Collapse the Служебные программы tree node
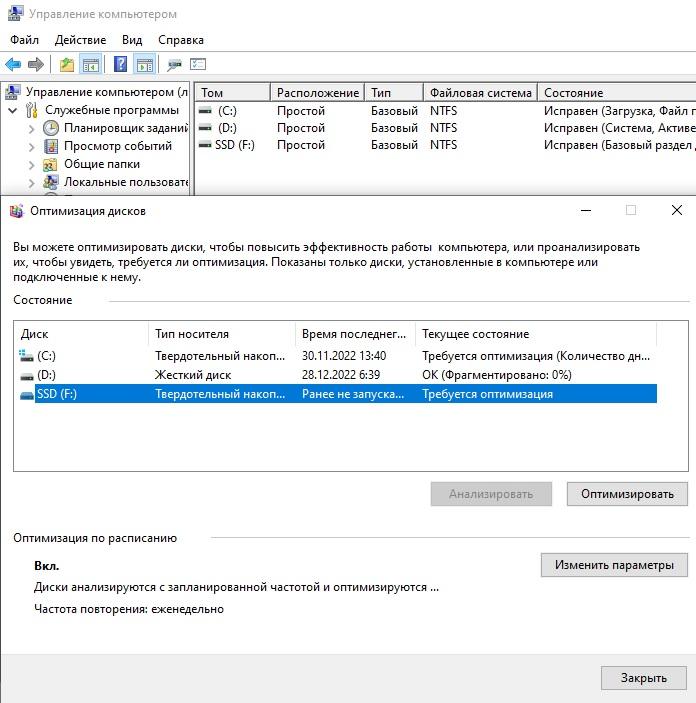The height and width of the screenshot is (703, 696). click(x=13, y=110)
